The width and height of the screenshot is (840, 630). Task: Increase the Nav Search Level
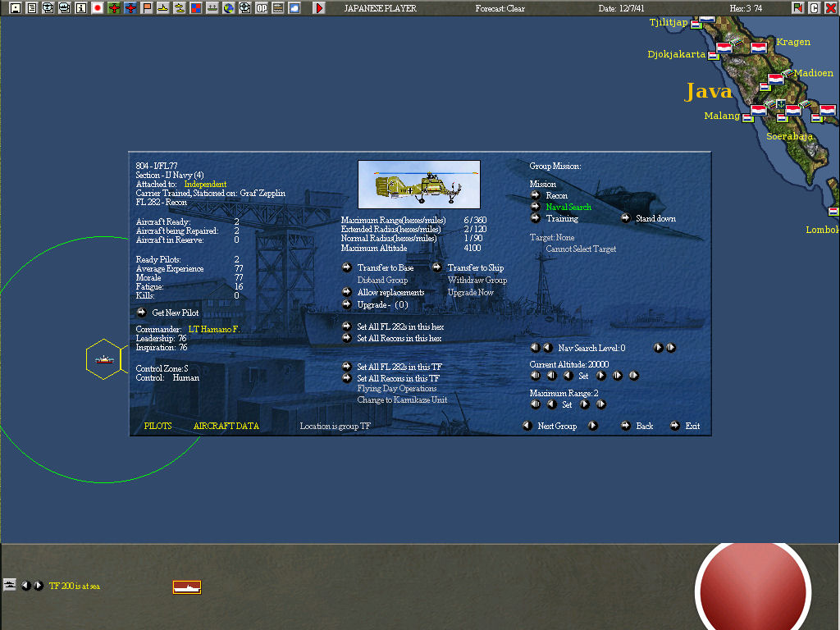click(658, 348)
